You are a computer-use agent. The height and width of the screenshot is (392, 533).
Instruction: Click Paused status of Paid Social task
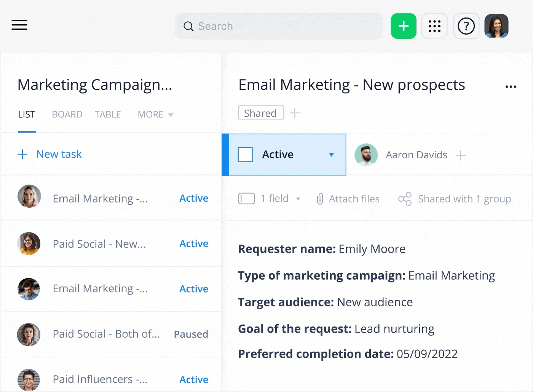(x=191, y=334)
